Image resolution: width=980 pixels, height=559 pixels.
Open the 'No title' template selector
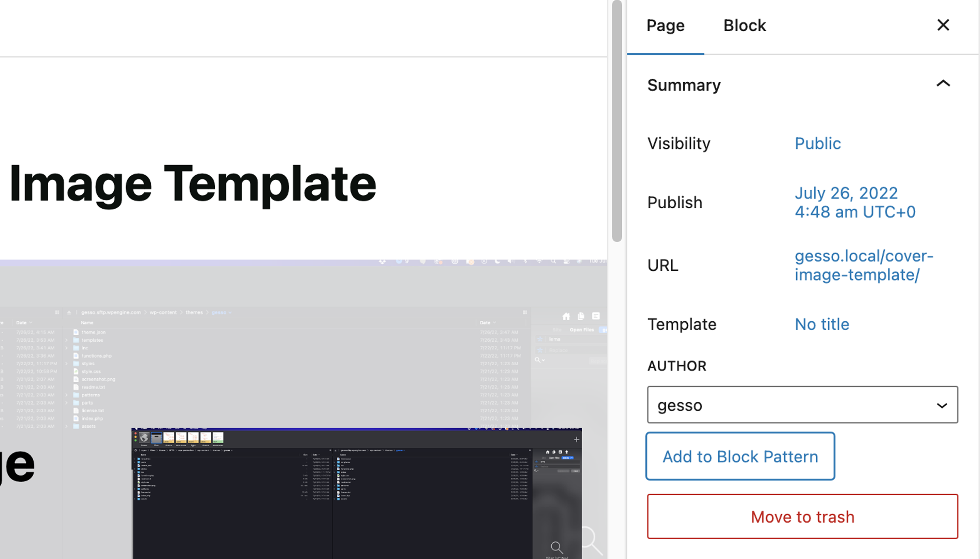[x=821, y=324]
